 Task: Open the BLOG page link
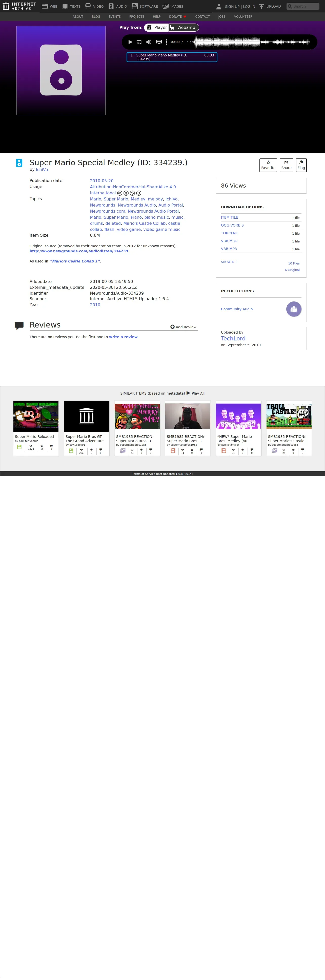pos(96,17)
